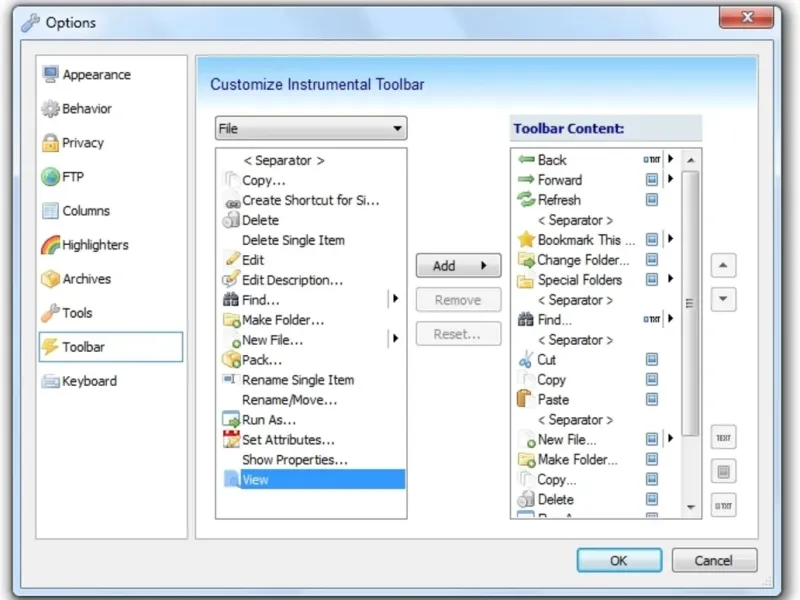The height and width of the screenshot is (600, 800).
Task: Select the Rename/Move... command
Action: (x=289, y=400)
